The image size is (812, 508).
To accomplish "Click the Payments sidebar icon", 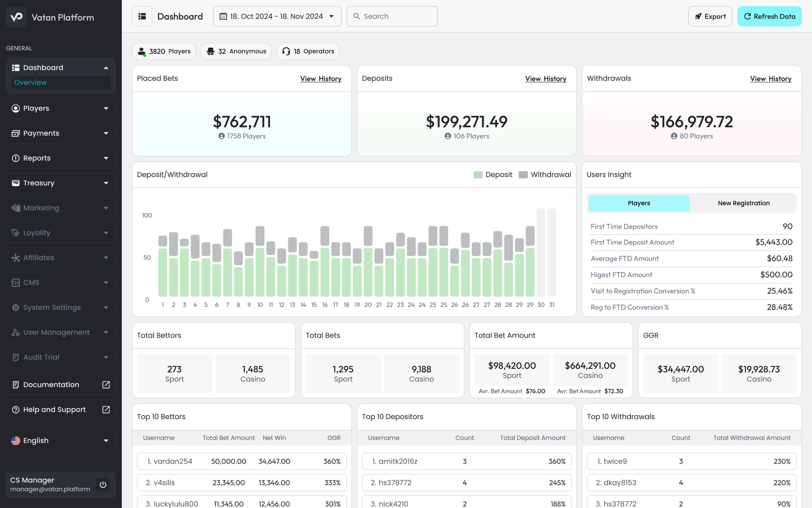I will [16, 133].
